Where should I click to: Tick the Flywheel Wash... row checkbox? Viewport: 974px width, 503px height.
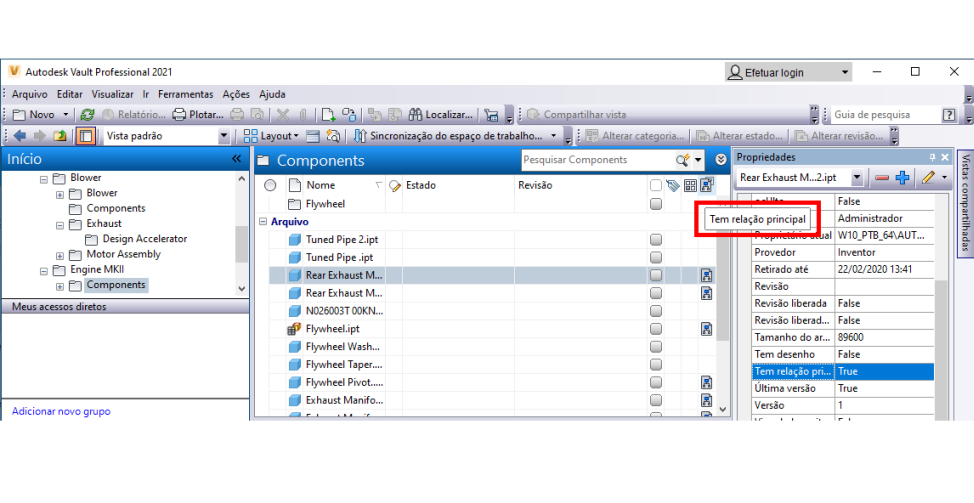click(x=656, y=347)
